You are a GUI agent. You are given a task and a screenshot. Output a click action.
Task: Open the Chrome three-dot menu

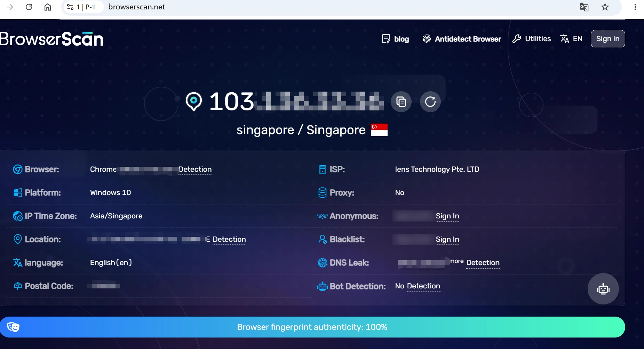click(635, 7)
